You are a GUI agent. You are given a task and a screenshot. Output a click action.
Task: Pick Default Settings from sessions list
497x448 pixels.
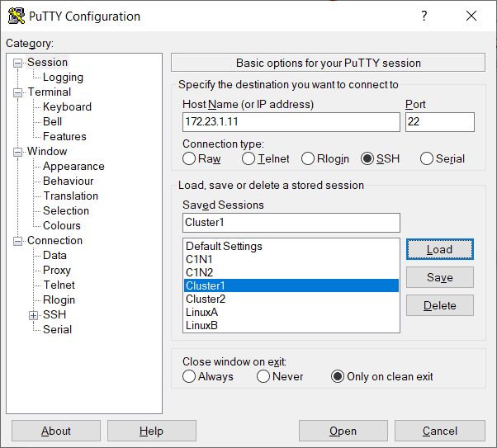tap(224, 247)
